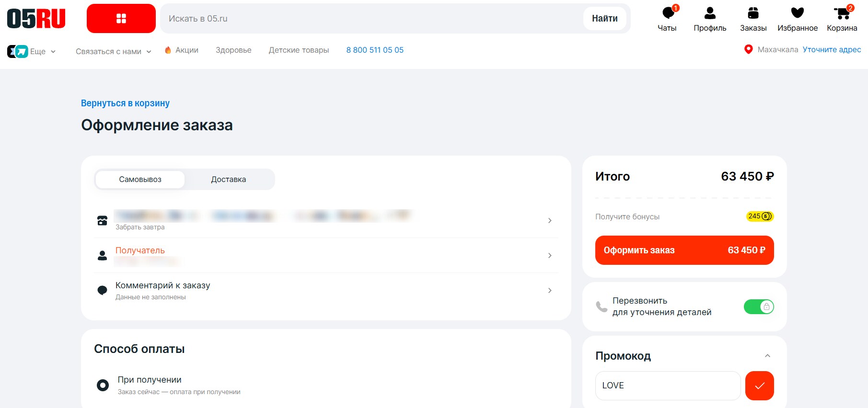Follow the 'Вернуться в корзину' link
The image size is (868, 408).
125,103
